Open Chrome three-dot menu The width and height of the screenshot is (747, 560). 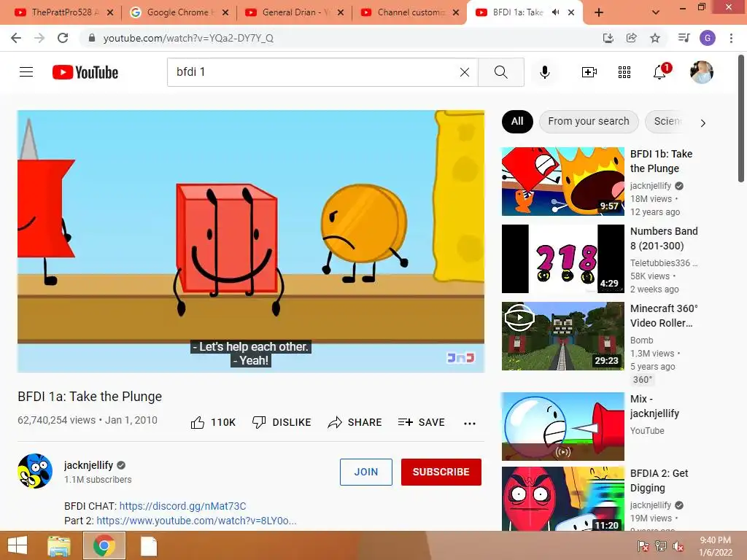tap(731, 38)
